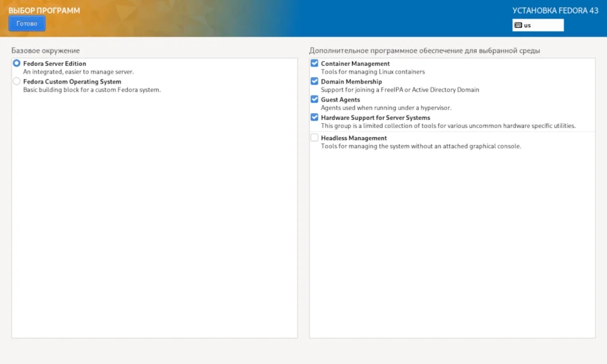Click Hardware Support for Server Systems label
This screenshot has height=364, width=607.
(x=375, y=118)
